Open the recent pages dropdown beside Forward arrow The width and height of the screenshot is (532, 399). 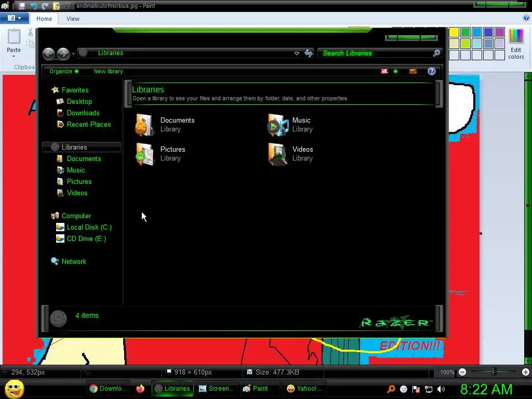coord(73,54)
